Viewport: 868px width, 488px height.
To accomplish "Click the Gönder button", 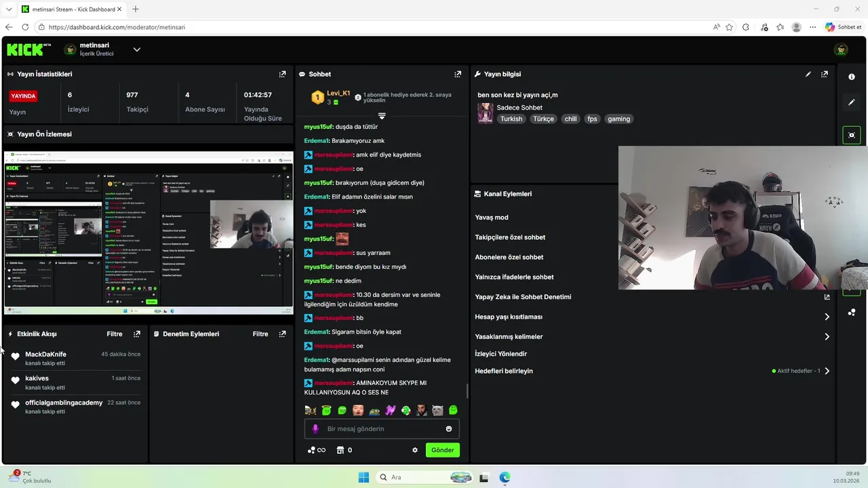I will 443,450.
